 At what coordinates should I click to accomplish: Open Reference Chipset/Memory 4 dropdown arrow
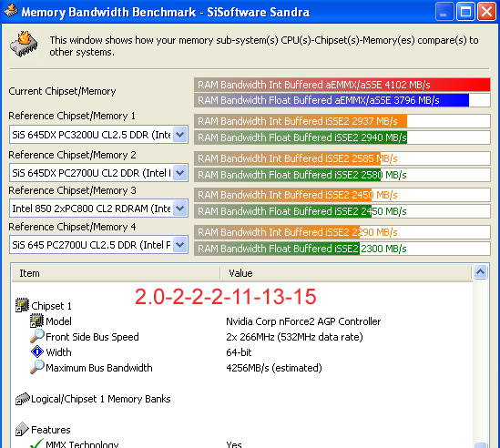tap(180, 245)
